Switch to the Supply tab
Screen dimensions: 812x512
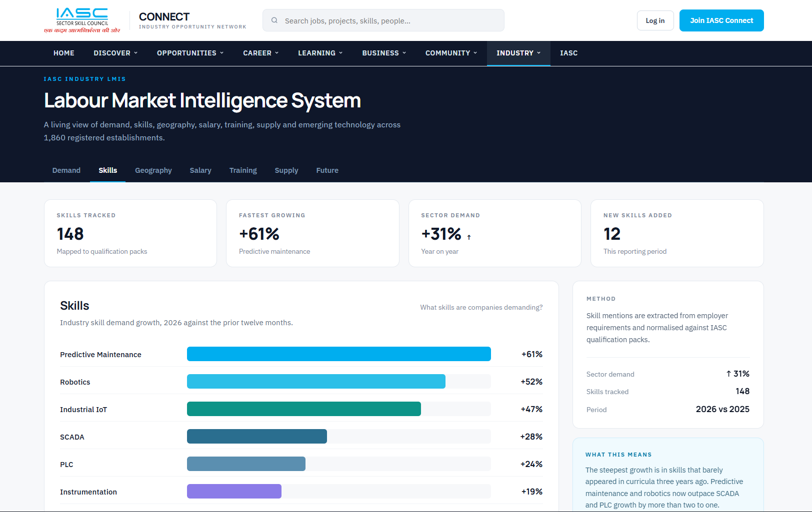pyautogui.click(x=286, y=170)
